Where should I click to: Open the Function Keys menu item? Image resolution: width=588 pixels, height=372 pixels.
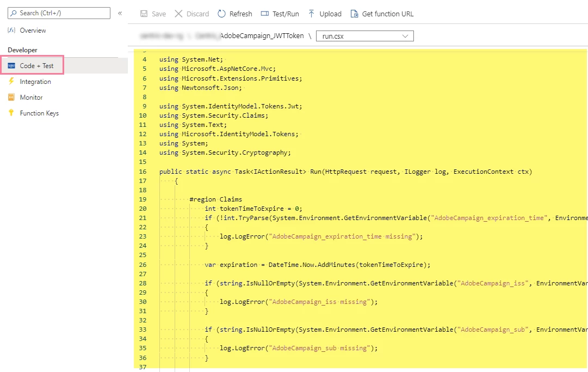39,113
